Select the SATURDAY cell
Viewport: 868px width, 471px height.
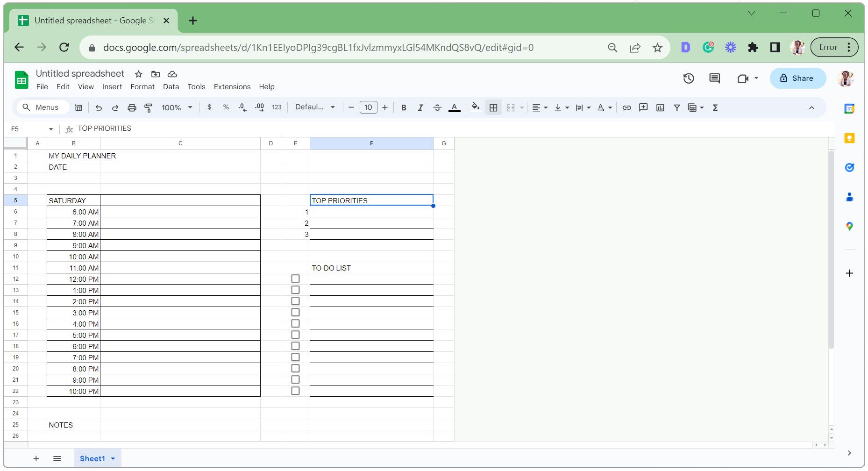73,200
